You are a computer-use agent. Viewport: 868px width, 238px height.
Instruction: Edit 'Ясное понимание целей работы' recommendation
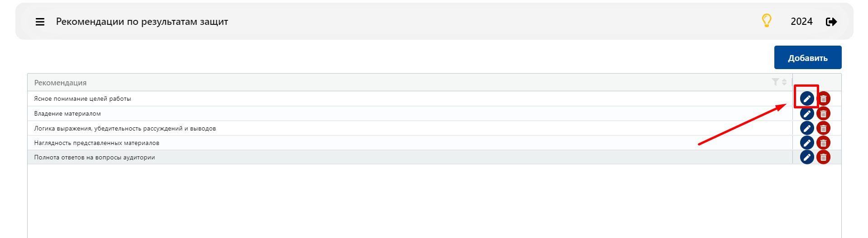pos(807,98)
